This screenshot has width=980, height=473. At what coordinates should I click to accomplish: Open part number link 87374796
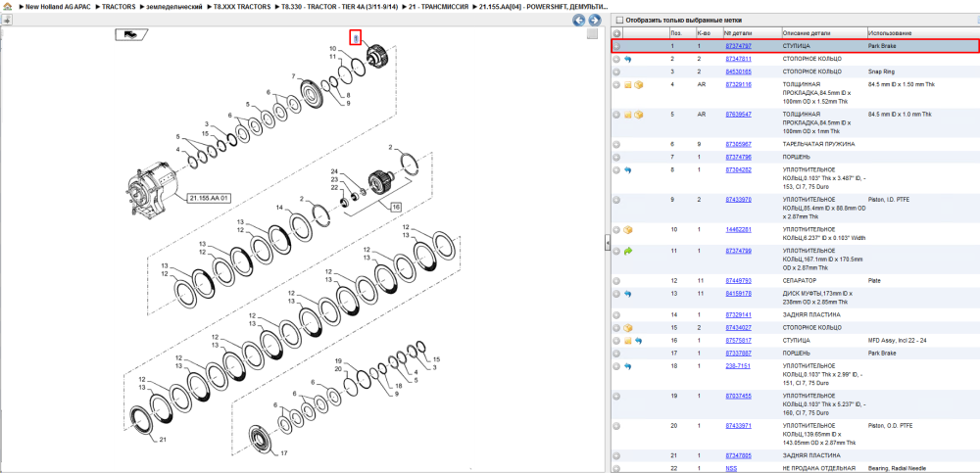tap(738, 157)
